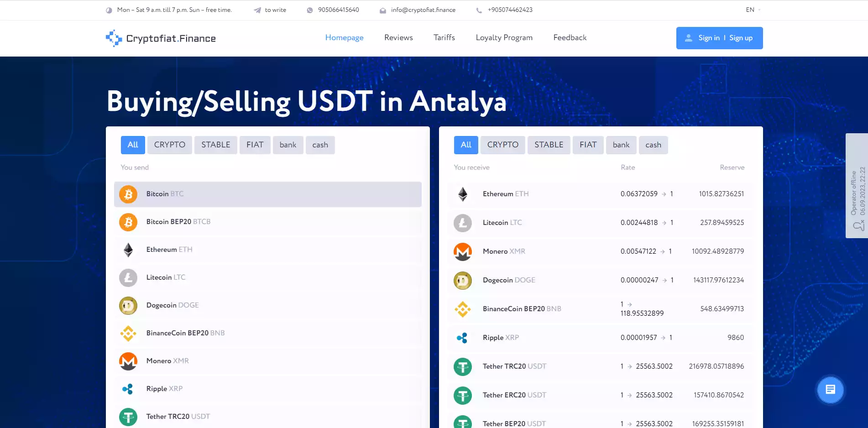Click the Cryptofiat.Finance logo
This screenshot has width=868, height=428.
click(x=161, y=38)
